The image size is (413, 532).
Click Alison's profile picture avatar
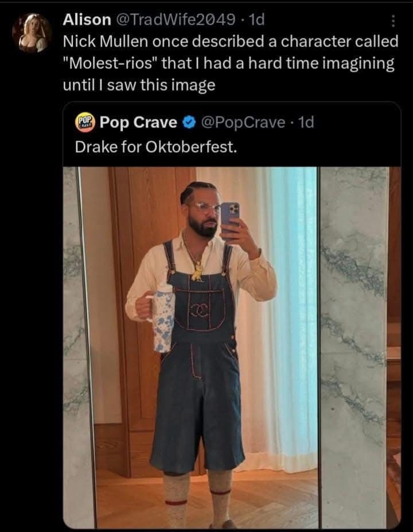(x=32, y=33)
